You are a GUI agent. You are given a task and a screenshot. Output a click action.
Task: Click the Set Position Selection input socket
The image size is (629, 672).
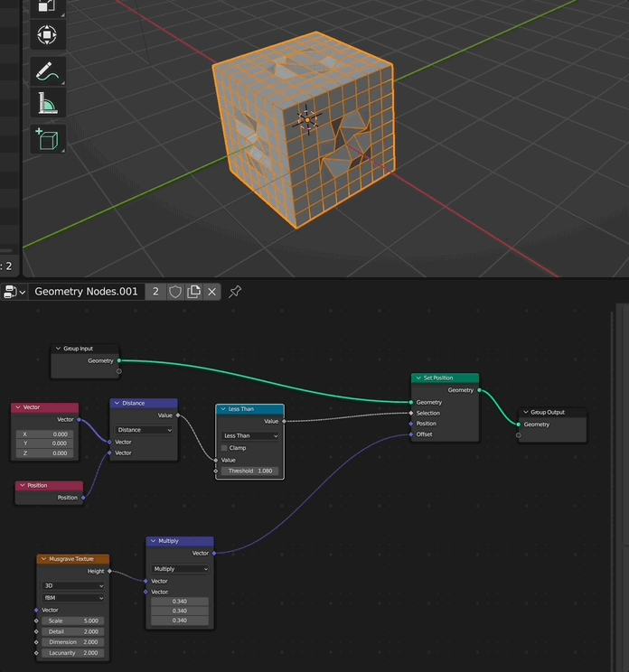click(411, 413)
